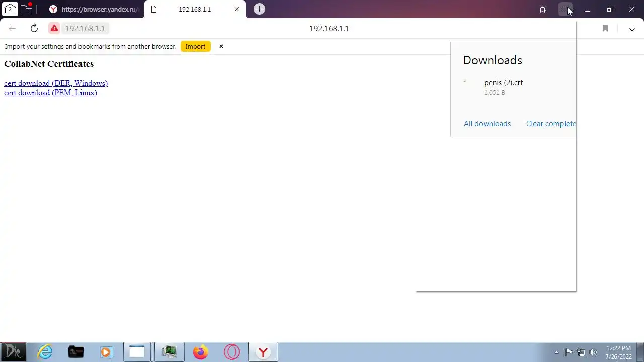Click the yellow Import button
This screenshot has width=644, height=362.
pos(195,46)
